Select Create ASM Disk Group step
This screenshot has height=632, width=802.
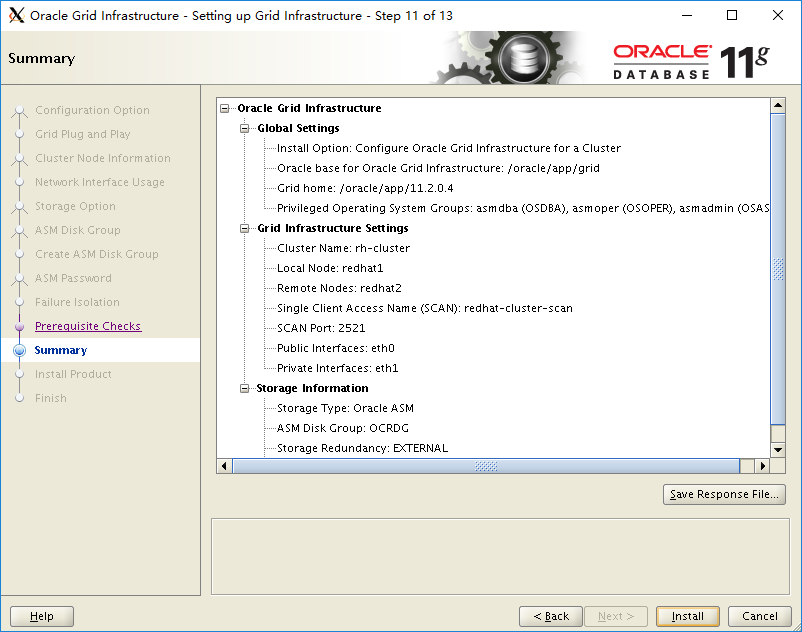pyautogui.click(x=97, y=254)
